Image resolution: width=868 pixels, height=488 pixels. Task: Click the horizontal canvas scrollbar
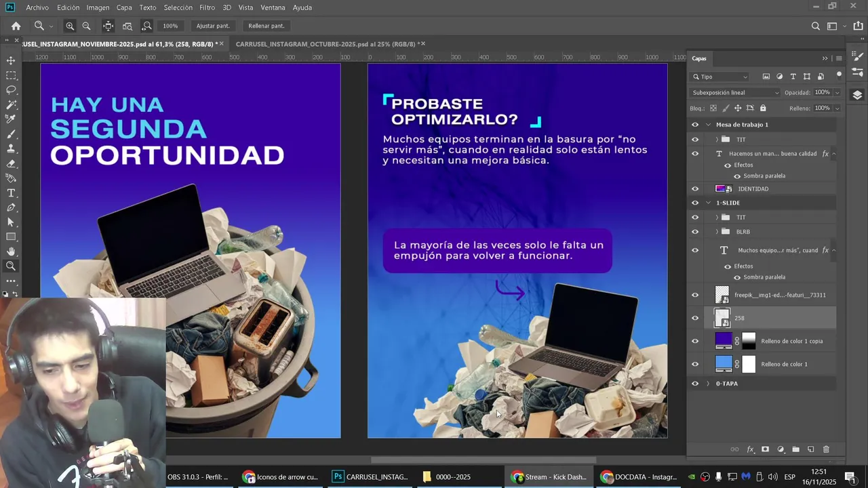pos(484,460)
